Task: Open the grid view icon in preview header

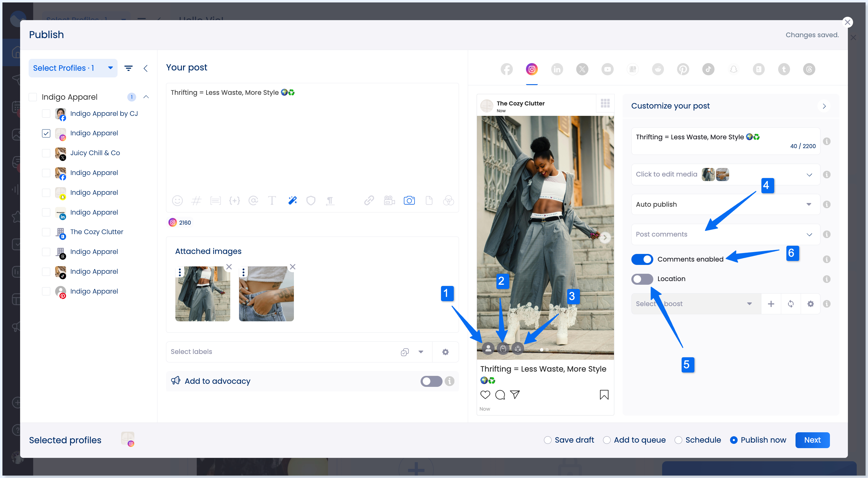Action: [605, 103]
